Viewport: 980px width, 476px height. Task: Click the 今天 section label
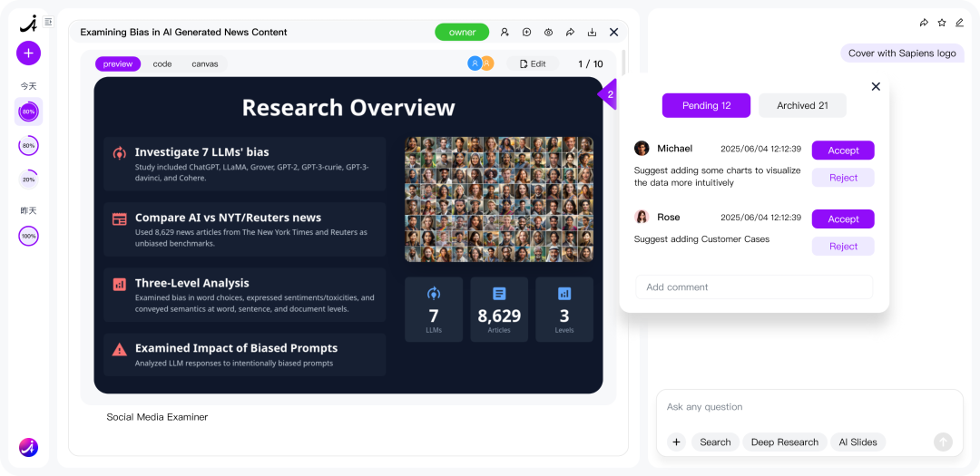(28, 85)
